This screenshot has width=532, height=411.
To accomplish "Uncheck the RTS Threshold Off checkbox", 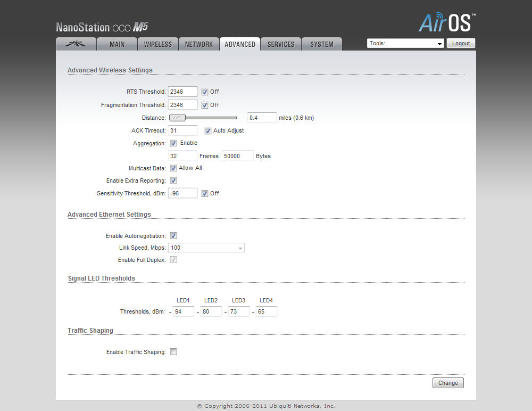I will point(205,92).
